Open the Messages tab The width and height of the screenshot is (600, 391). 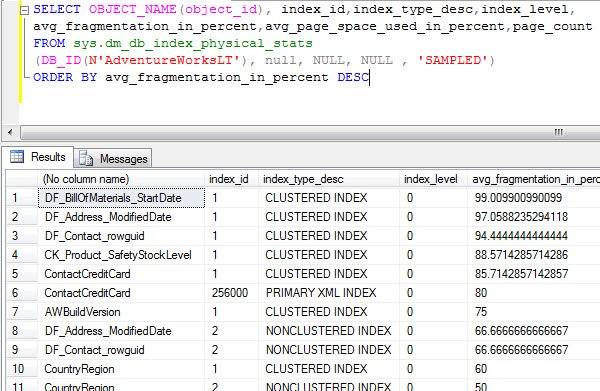(x=113, y=158)
